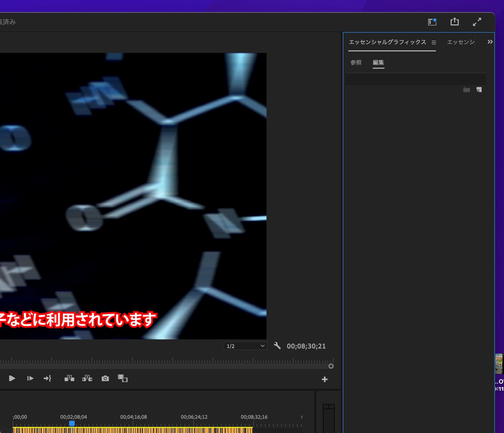Click the Play button in program monitor

(12, 379)
